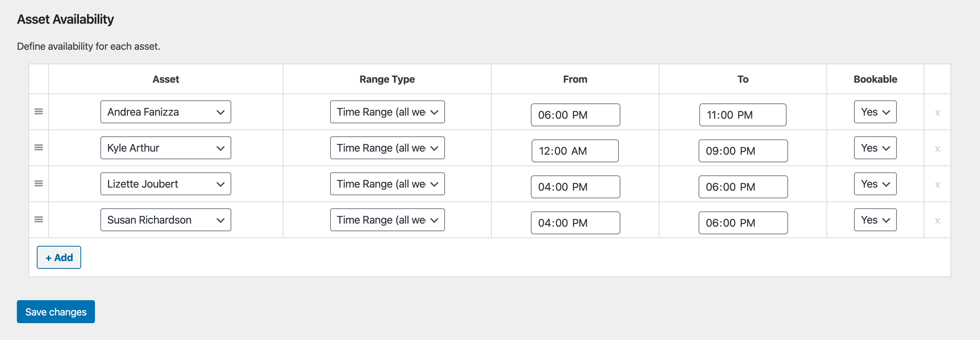The height and width of the screenshot is (340, 980).
Task: Edit the 11:00 PM To time field
Action: (x=743, y=115)
